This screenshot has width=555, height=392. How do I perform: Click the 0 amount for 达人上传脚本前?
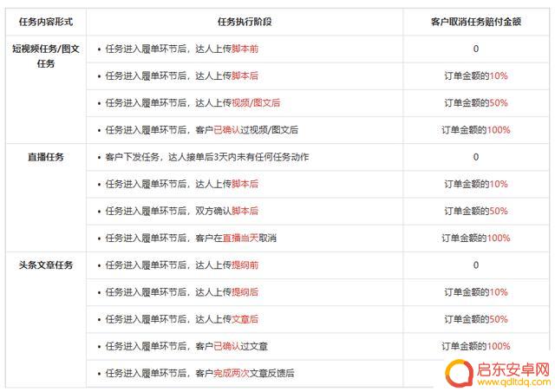point(476,49)
